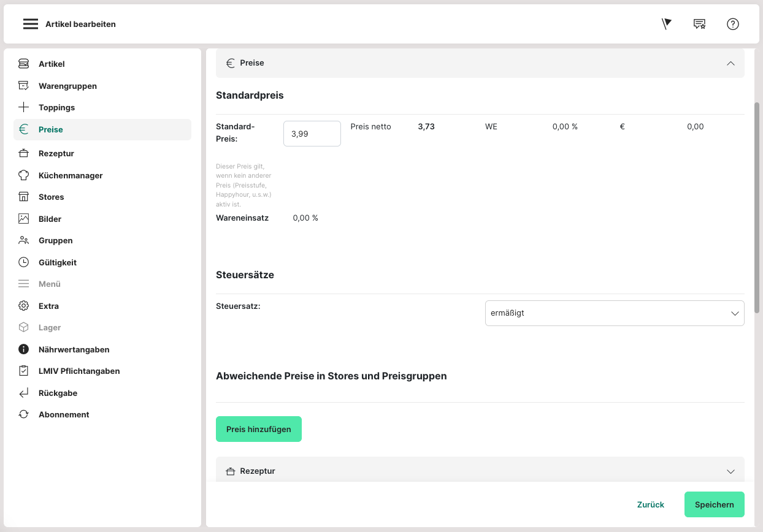The width and height of the screenshot is (763, 532).
Task: Go to Warengruppen in sidebar
Action: point(67,86)
